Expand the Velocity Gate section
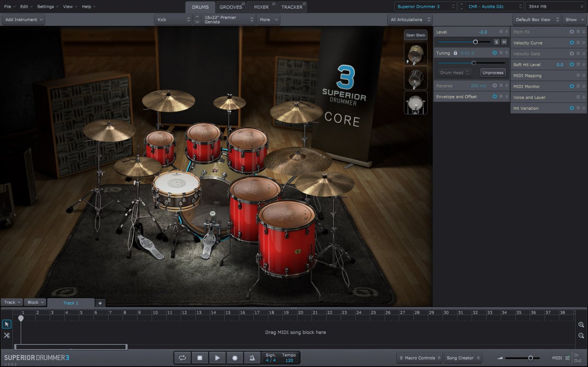This screenshot has height=367, width=588. [x=584, y=54]
